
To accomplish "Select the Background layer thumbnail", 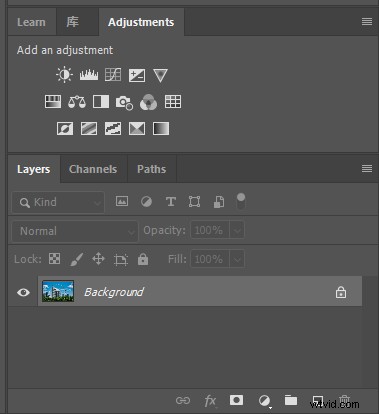I will (58, 291).
